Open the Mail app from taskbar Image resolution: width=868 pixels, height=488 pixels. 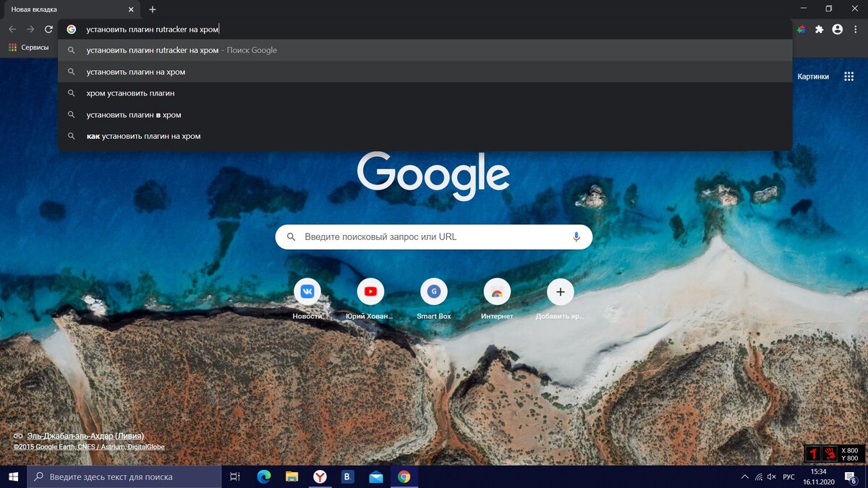pos(376,477)
